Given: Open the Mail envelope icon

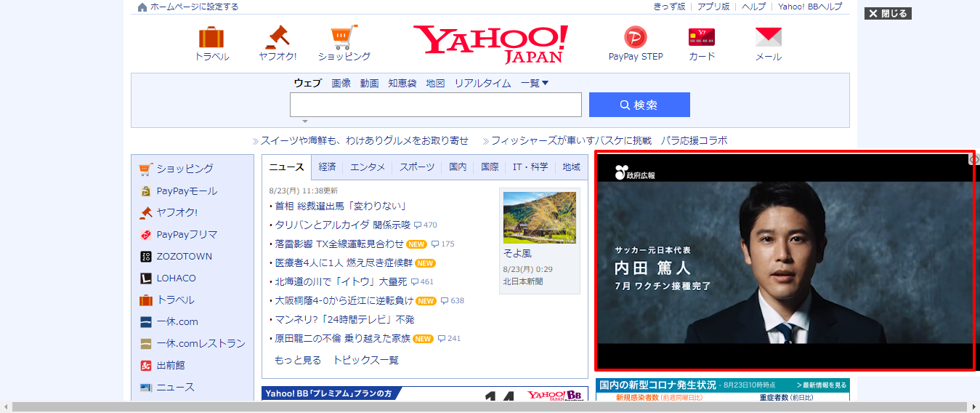Looking at the screenshot, I should point(768,37).
